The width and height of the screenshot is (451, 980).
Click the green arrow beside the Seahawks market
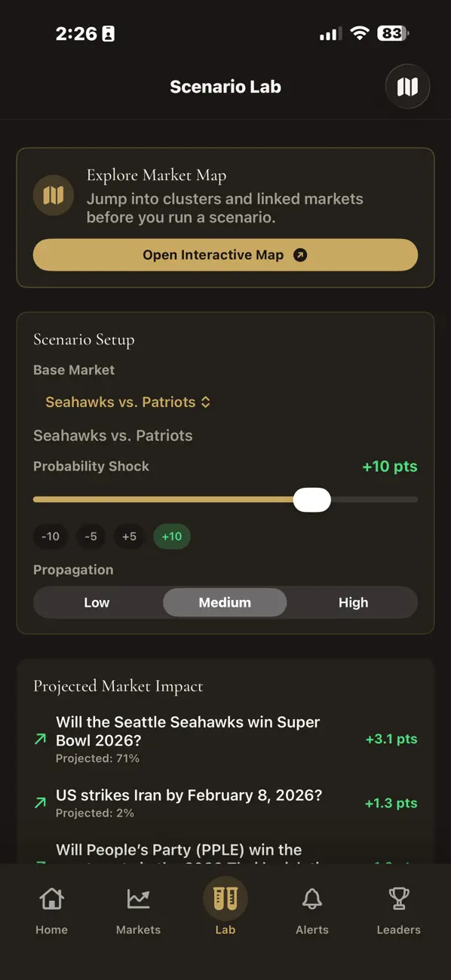tap(39, 739)
